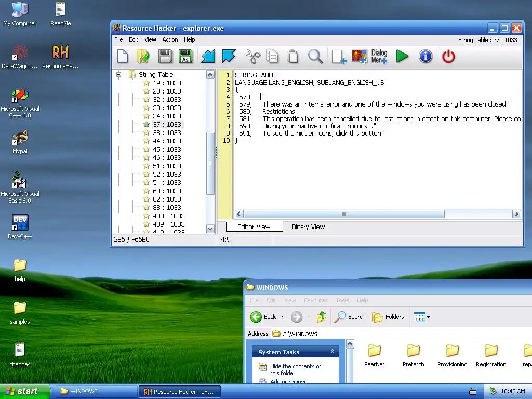Open the PeerNet folder
532x399 pixels.
pos(374,355)
